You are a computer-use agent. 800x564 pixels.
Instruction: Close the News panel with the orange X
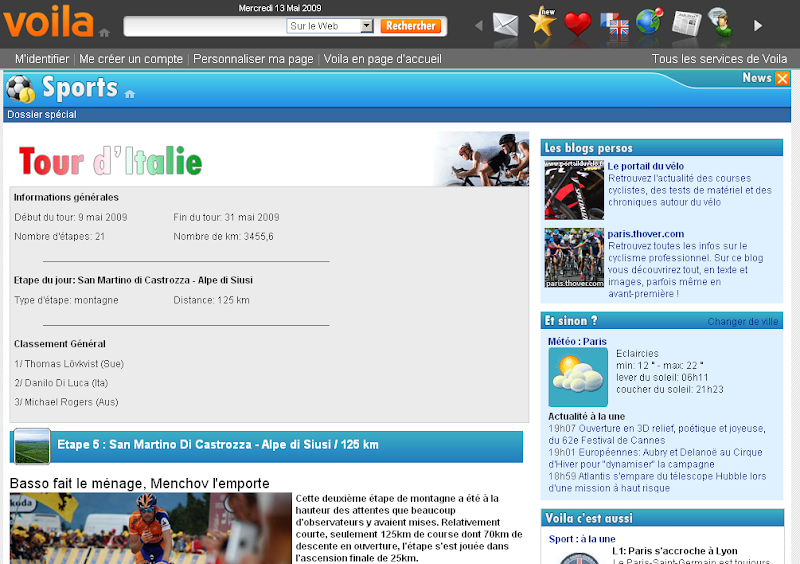[x=782, y=79]
